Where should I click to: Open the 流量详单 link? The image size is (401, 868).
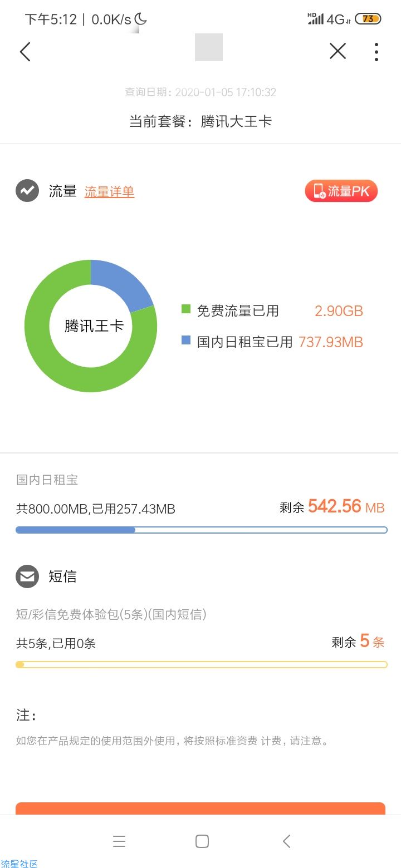point(109,191)
